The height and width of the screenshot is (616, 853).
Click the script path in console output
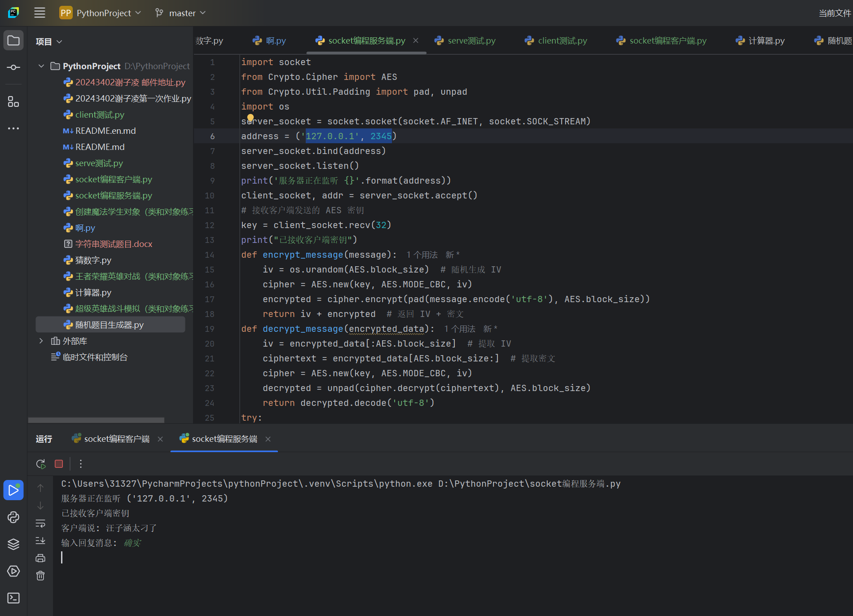click(x=529, y=484)
